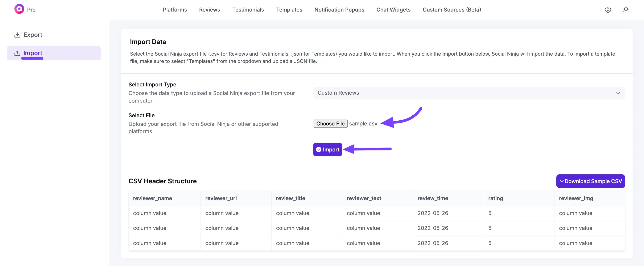Click the Import upload icon in sidebar
Screen dimensions: 644x266
[17, 53]
